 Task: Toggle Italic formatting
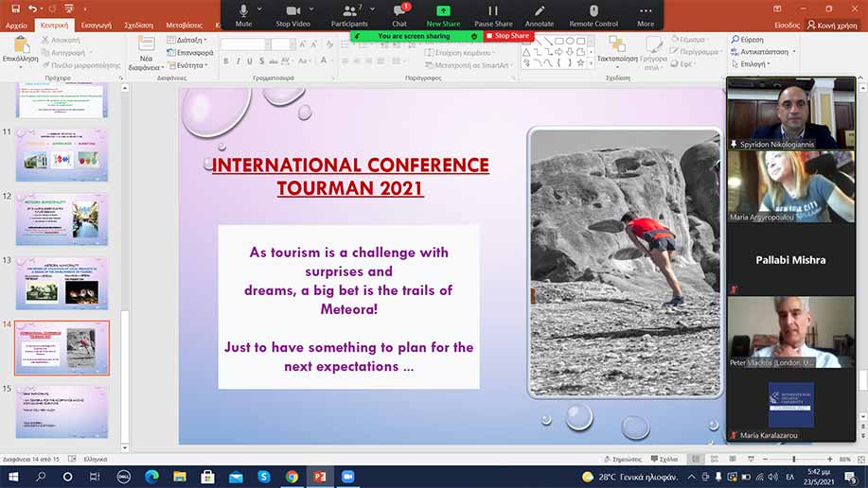(x=238, y=61)
